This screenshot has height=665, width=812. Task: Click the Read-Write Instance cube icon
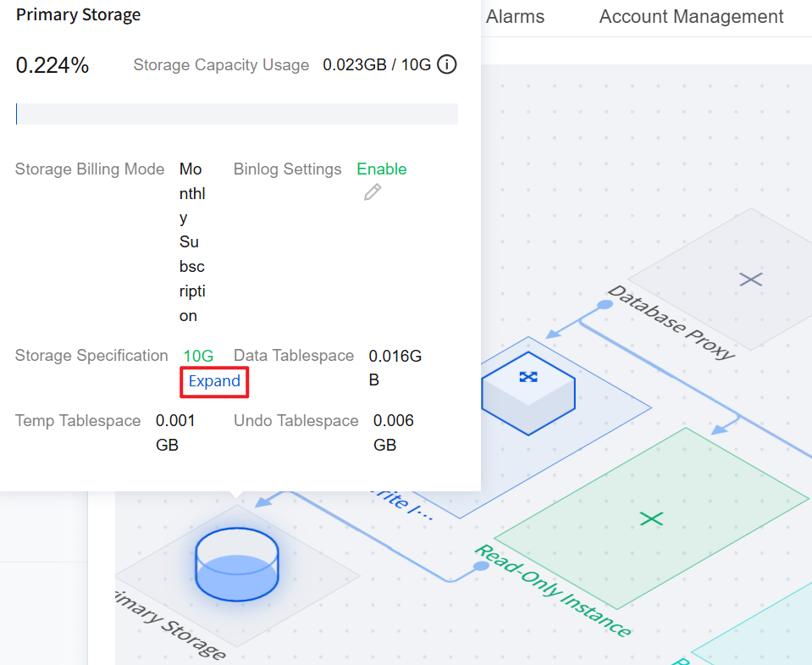(x=528, y=391)
